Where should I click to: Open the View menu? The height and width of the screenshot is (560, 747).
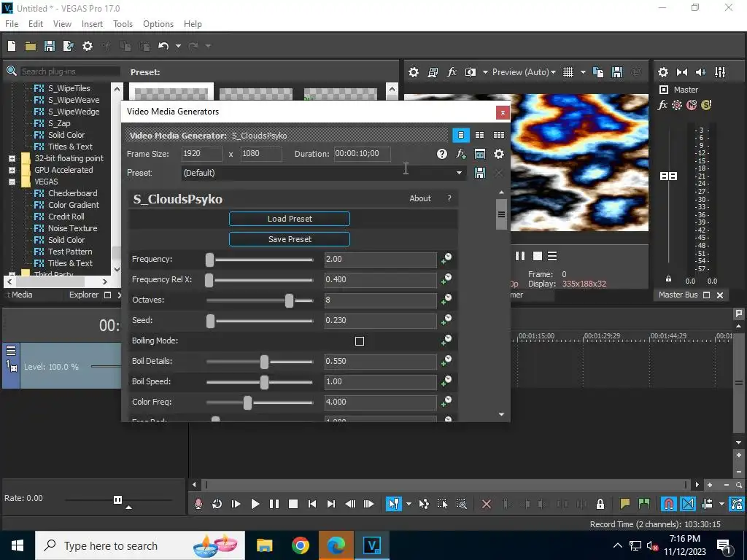coord(63,24)
